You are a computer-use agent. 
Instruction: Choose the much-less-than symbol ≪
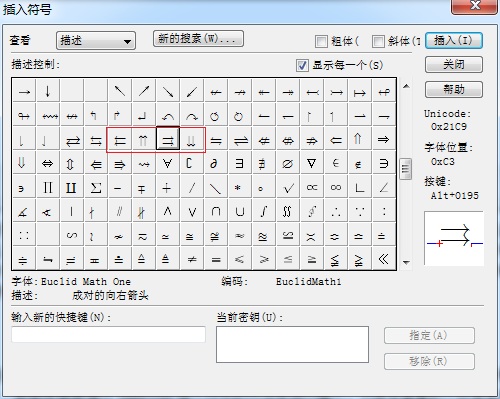click(384, 259)
